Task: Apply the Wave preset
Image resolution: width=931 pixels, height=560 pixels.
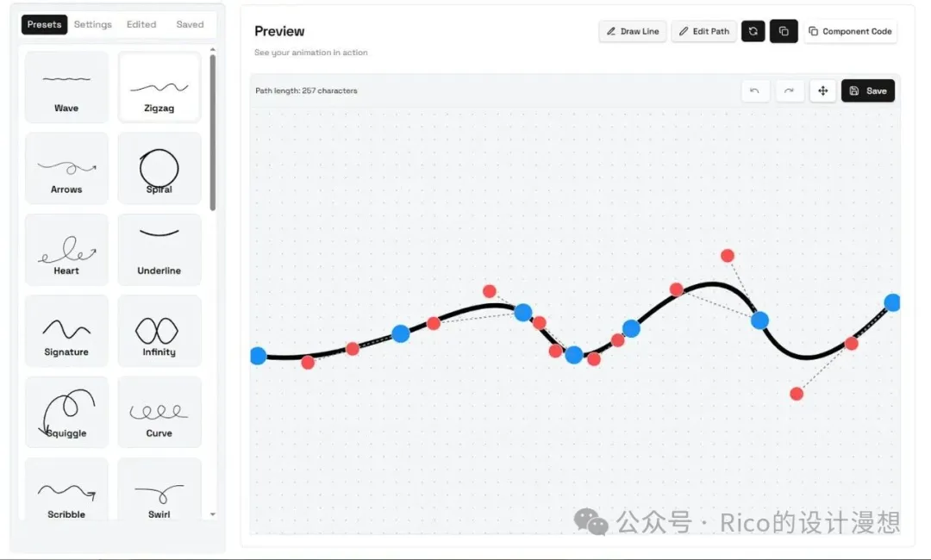Action: click(66, 87)
